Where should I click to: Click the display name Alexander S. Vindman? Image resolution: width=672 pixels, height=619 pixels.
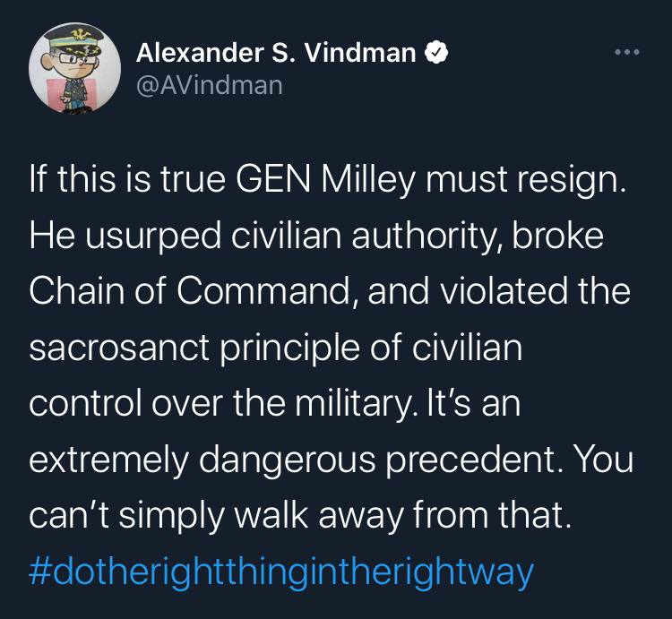(276, 54)
